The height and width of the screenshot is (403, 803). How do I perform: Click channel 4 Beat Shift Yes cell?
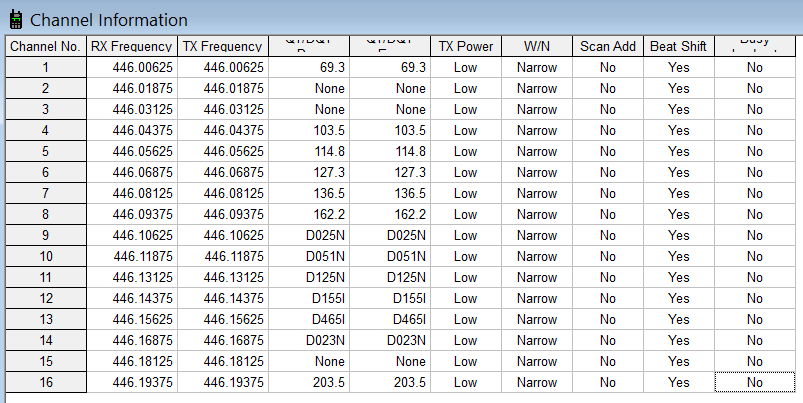[679, 130]
